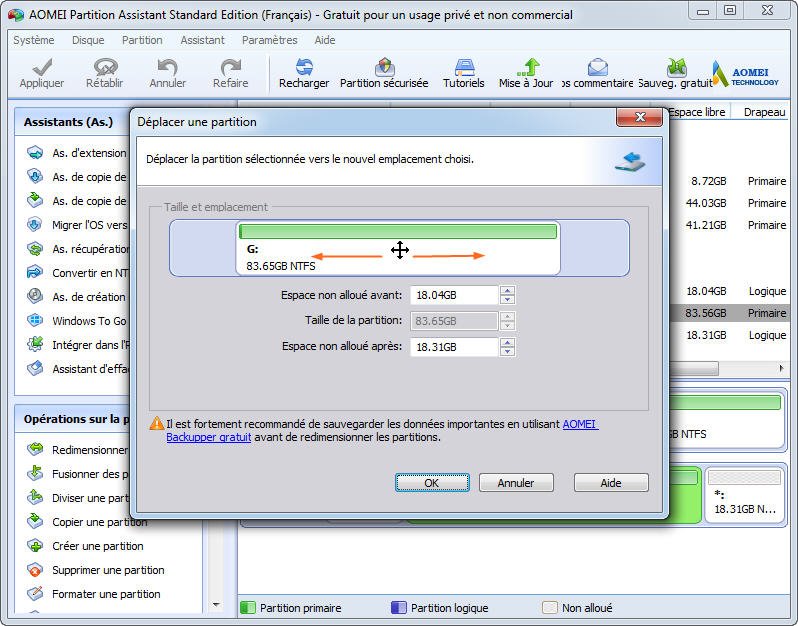The image size is (798, 626).
Task: Select the 18.31GB unallocated disk block
Action: pyautogui.click(x=744, y=495)
